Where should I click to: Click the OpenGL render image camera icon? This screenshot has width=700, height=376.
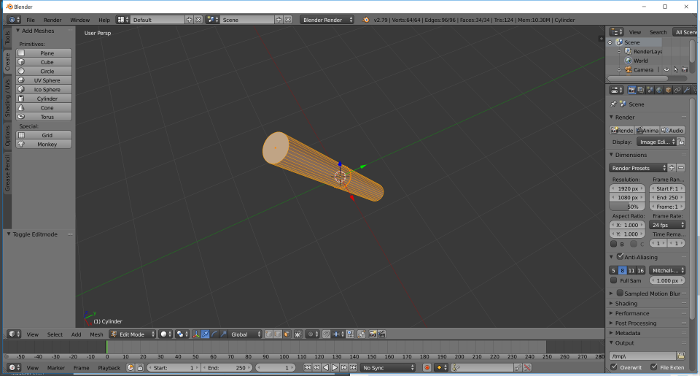(x=372, y=334)
